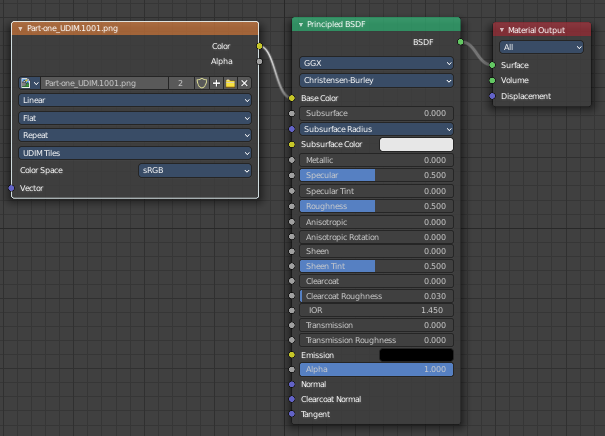Click the Base Color input socket
605x436 pixels.
292,98
